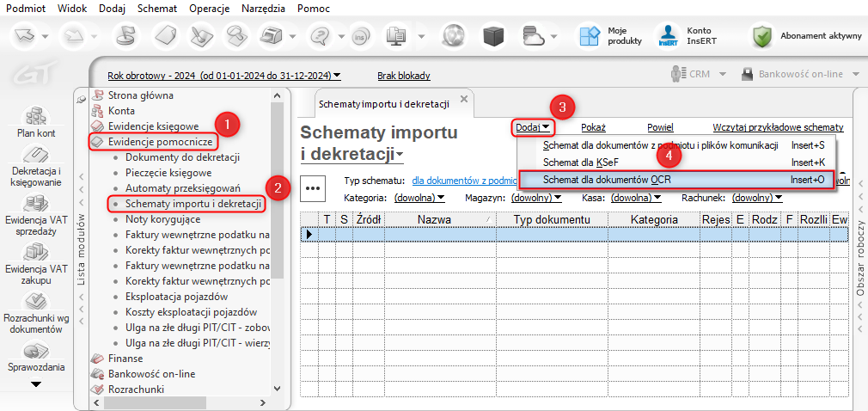
Task: Close the Schematy importu i dekretacji tab
Action: click(x=464, y=99)
